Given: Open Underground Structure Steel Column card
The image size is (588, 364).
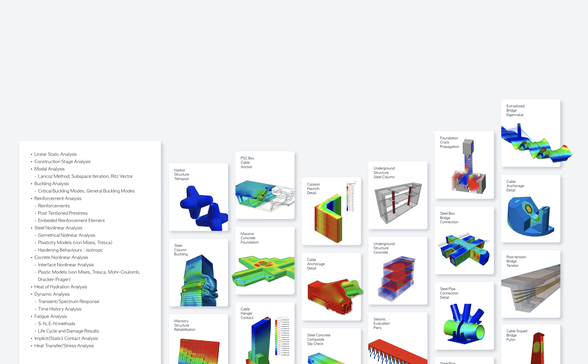Looking at the screenshot, I should 398,195.
